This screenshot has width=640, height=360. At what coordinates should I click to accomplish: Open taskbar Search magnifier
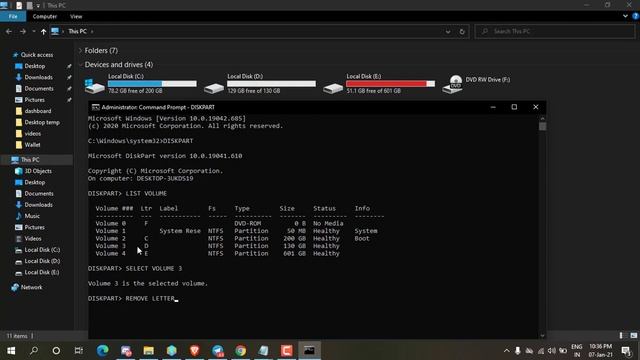click(34, 350)
